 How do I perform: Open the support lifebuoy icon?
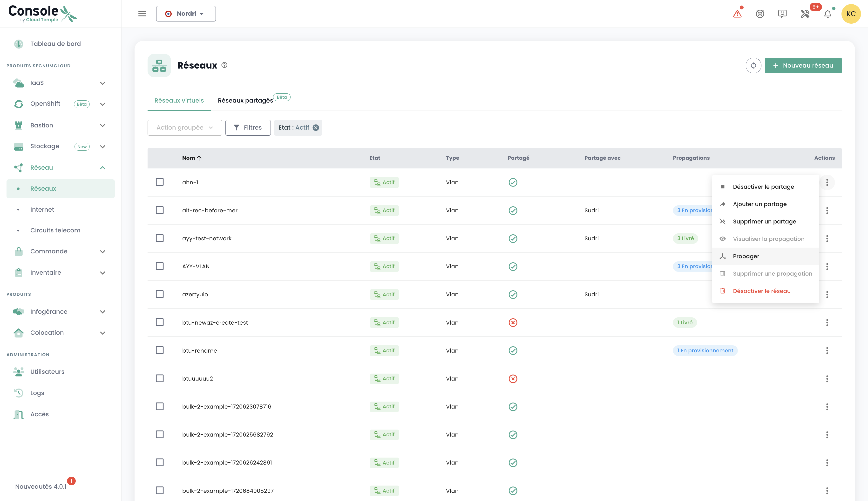[760, 14]
